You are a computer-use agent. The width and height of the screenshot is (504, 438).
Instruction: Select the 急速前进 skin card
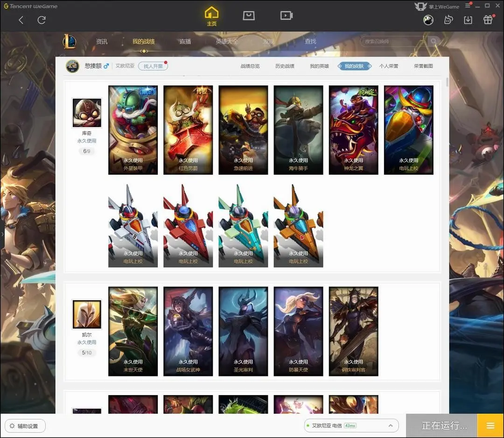tap(243, 130)
